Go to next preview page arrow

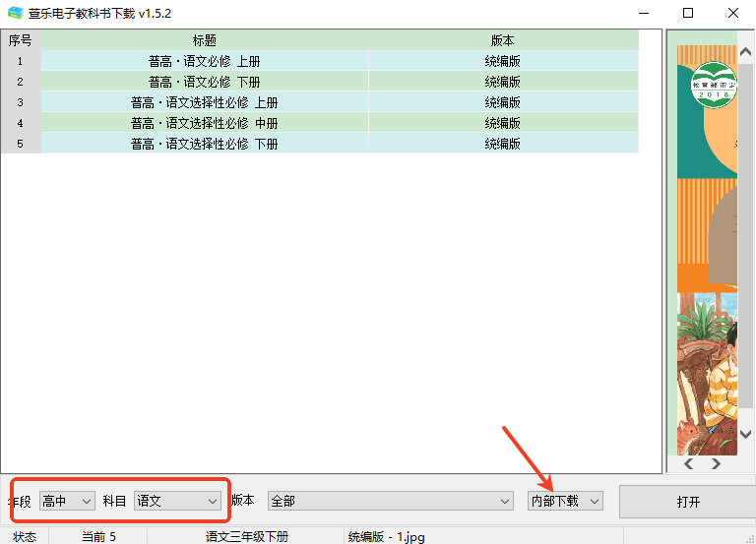point(716,464)
